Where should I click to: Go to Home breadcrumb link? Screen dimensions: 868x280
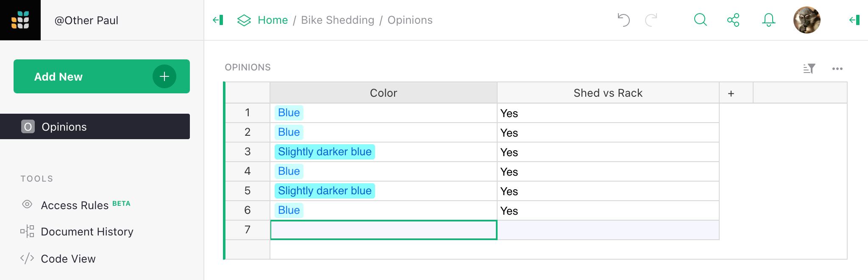tap(273, 20)
